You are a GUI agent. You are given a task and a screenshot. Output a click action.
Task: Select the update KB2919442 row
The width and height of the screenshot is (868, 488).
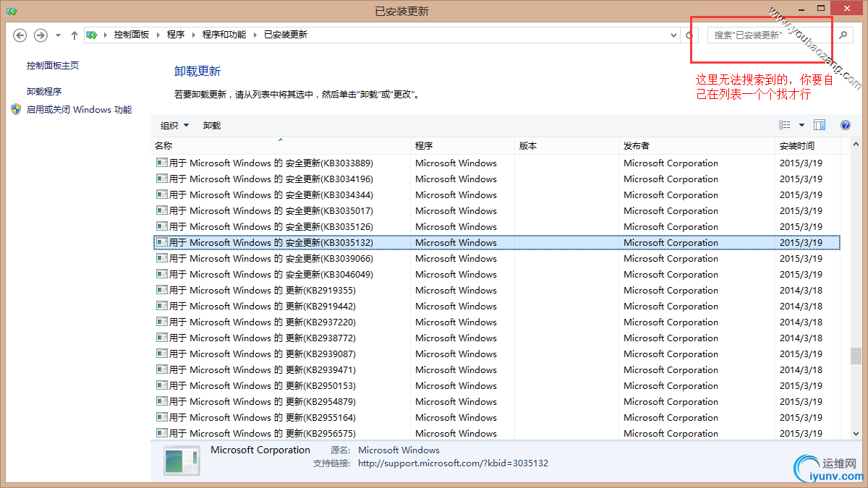pyautogui.click(x=497, y=306)
